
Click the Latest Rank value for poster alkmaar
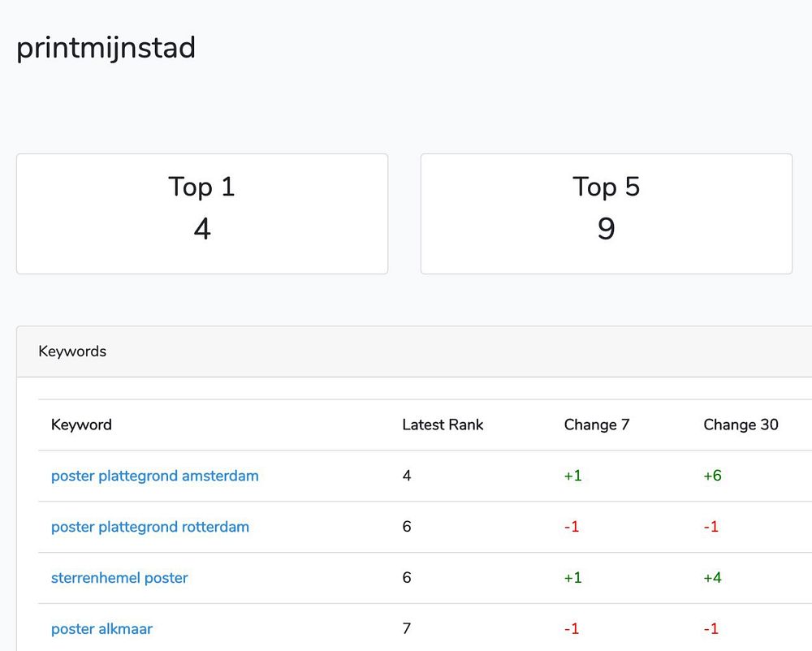[x=407, y=629]
